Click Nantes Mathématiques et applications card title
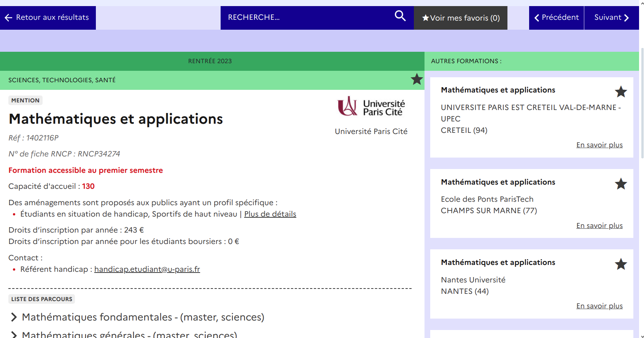Screen dimensions: 644x338 click(498, 262)
